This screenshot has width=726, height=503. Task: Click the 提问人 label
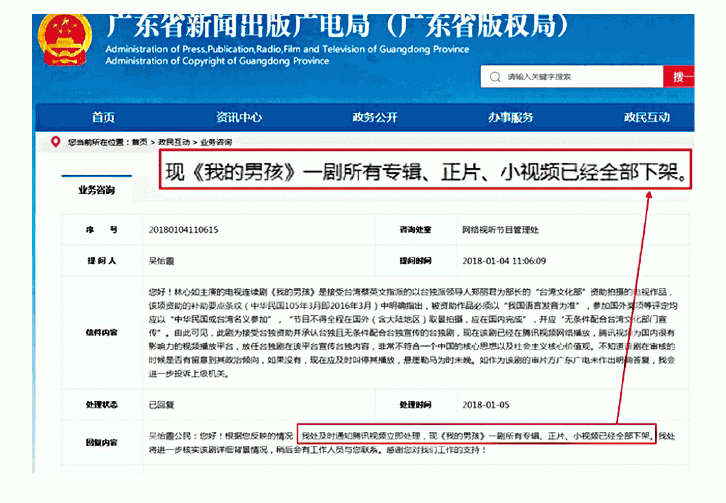pos(101,261)
